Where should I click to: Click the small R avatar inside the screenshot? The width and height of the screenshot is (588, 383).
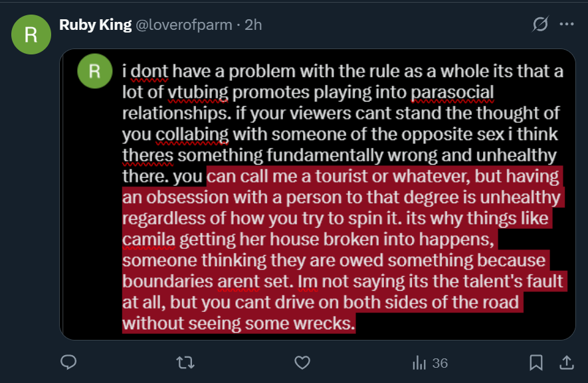95,71
